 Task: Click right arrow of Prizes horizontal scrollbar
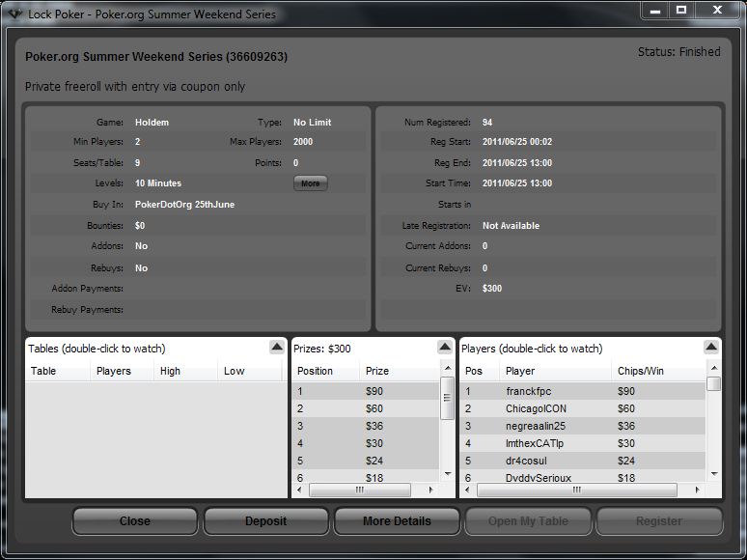tap(431, 490)
